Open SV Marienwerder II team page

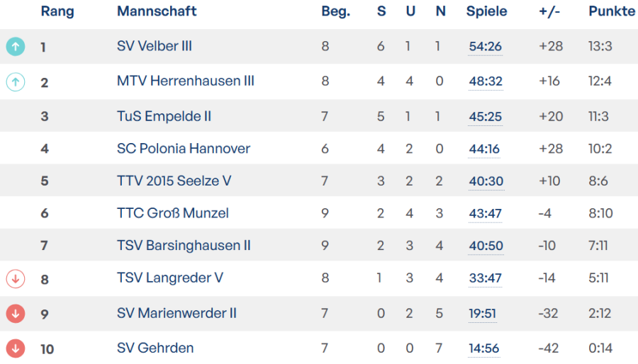177,313
